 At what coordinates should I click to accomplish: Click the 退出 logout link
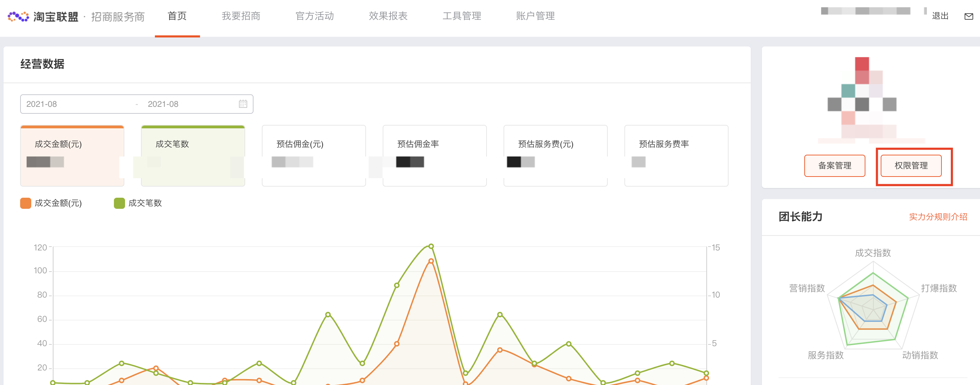click(x=940, y=16)
